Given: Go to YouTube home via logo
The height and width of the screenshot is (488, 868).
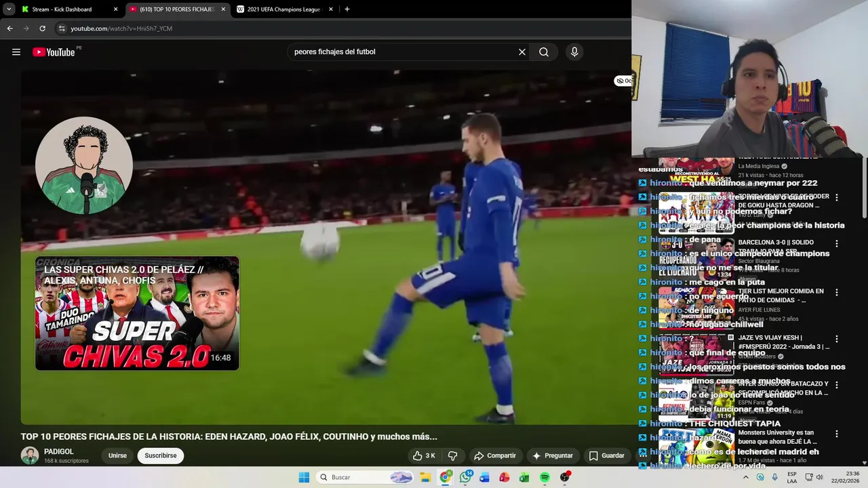Looking at the screenshot, I should point(54,52).
